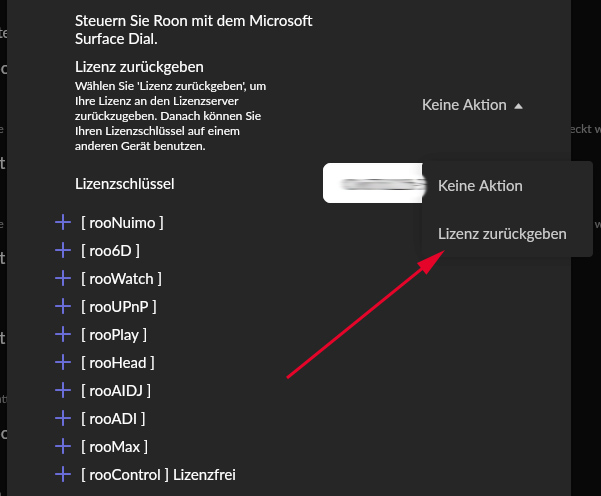Click the plus icon beside roo6D

(63, 250)
